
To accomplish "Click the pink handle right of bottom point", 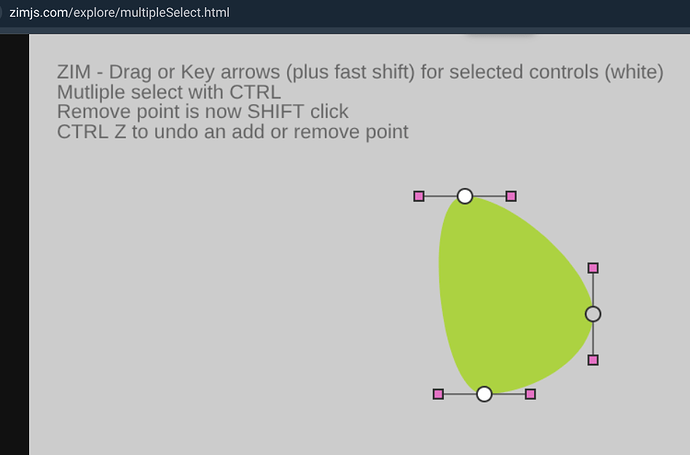I will [530, 394].
